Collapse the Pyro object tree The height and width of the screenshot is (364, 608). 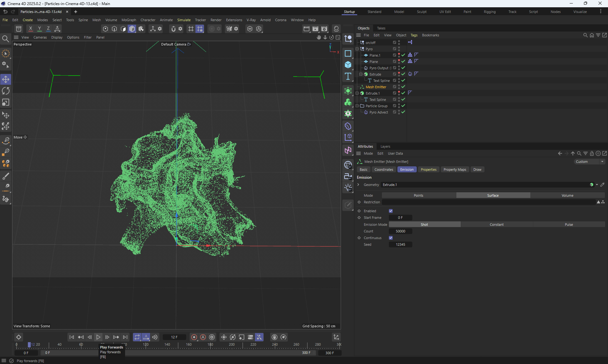[x=357, y=49]
